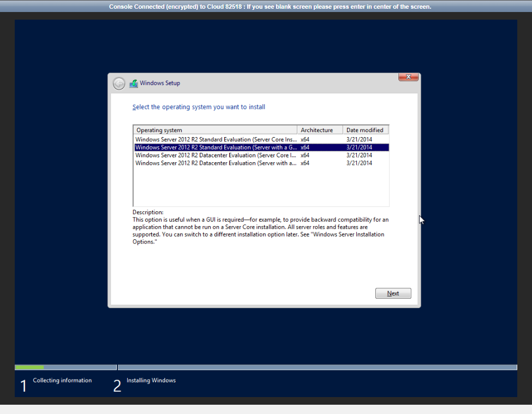Select Standard Evaluation Server with GUI row
This screenshot has width=532, height=414.
point(261,147)
